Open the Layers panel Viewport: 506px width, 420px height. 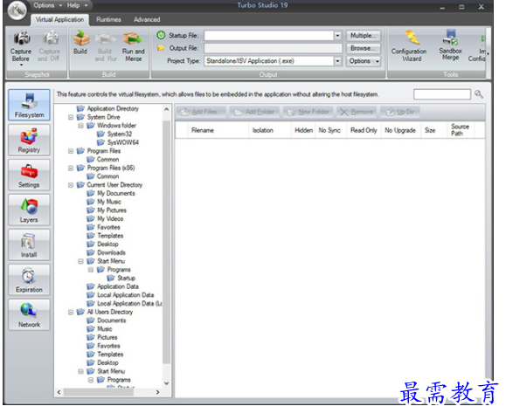29,210
